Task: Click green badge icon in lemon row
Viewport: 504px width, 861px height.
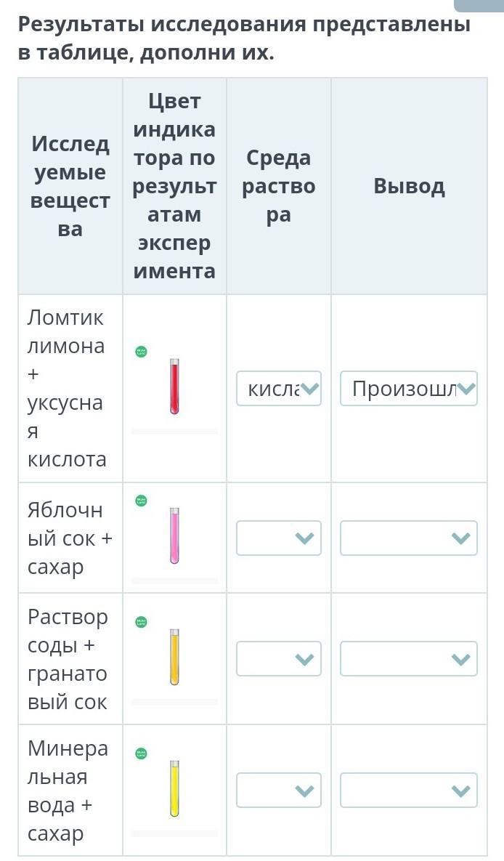Action: pyautogui.click(x=142, y=352)
